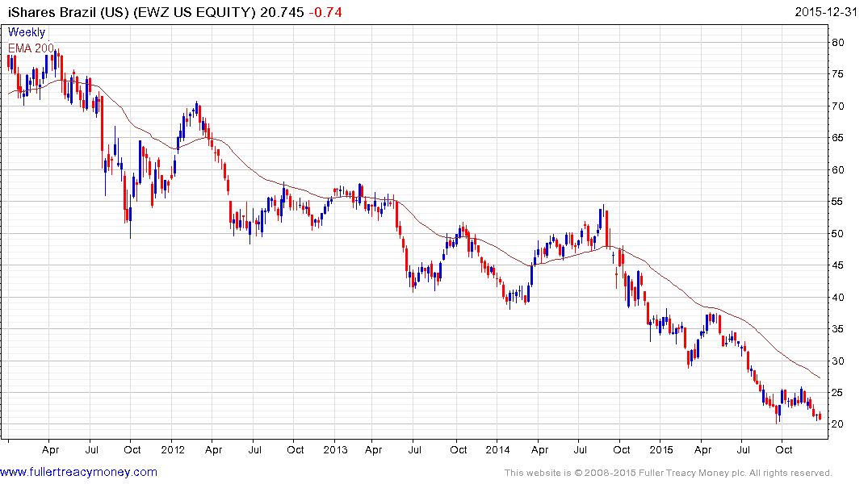Image resolution: width=868 pixels, height=484 pixels.
Task: Click the 40 price axis label
Action: 838,298
